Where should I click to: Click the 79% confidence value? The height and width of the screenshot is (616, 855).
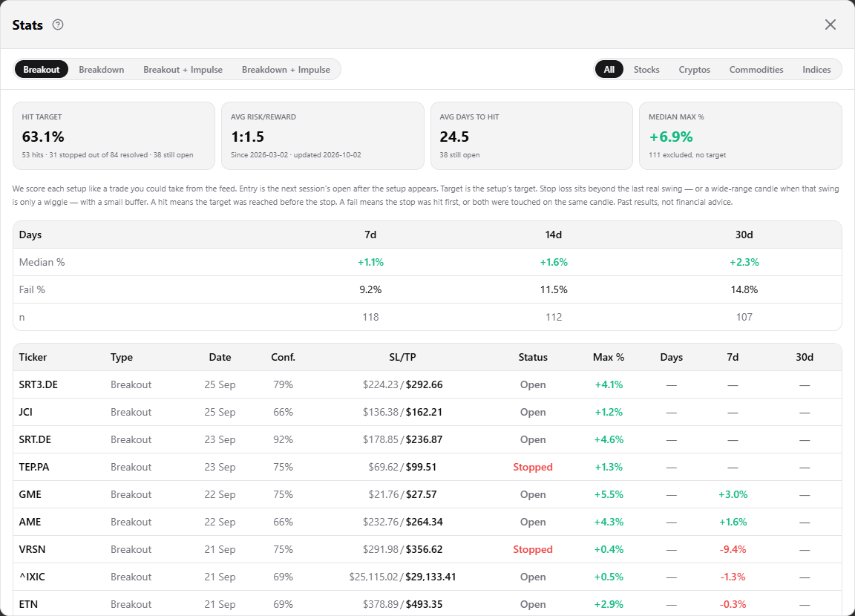tap(283, 384)
